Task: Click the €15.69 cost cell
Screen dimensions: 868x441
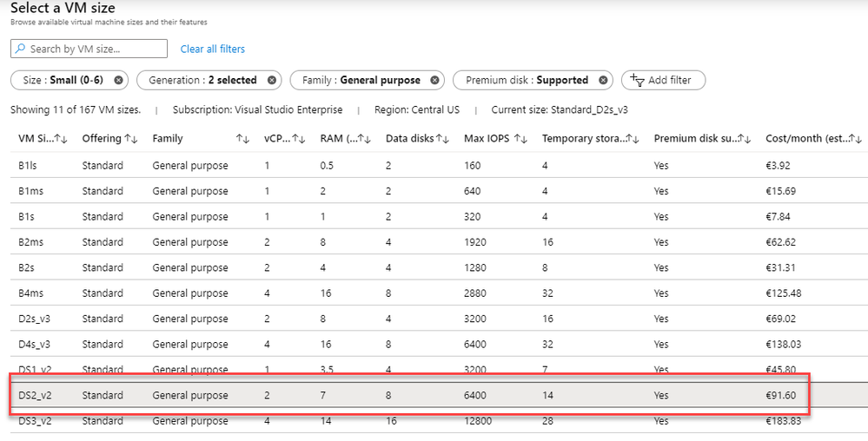Action: [780, 191]
